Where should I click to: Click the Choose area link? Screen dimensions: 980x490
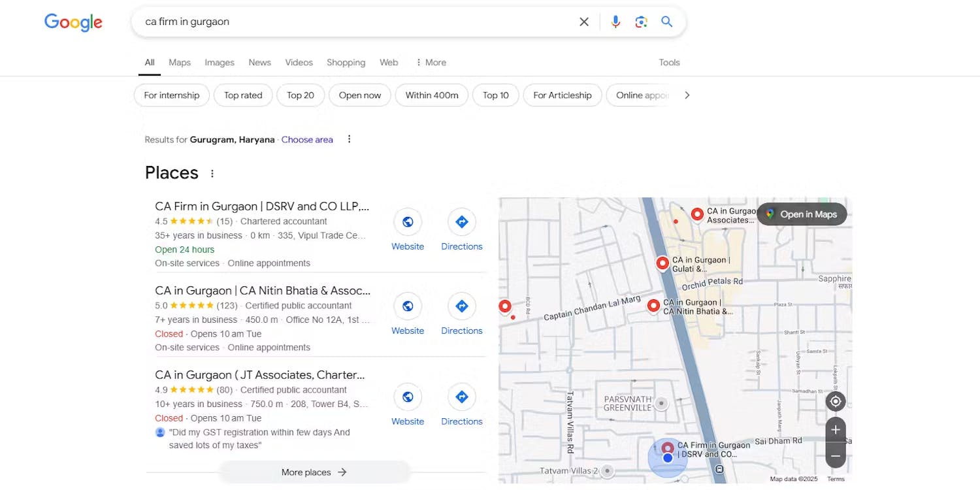[307, 139]
